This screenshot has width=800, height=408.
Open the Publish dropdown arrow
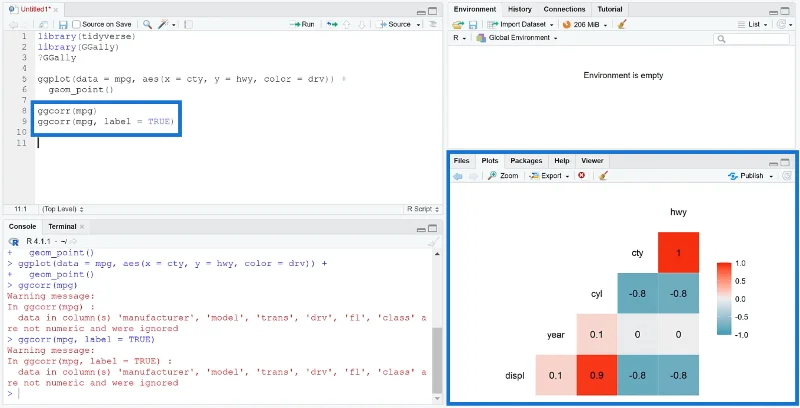coord(771,176)
